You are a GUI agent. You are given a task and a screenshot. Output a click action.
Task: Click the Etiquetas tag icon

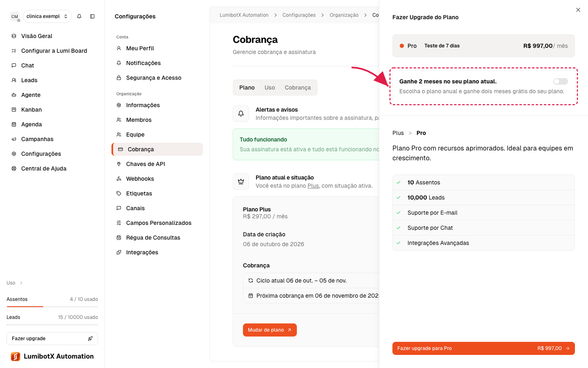pos(119,193)
